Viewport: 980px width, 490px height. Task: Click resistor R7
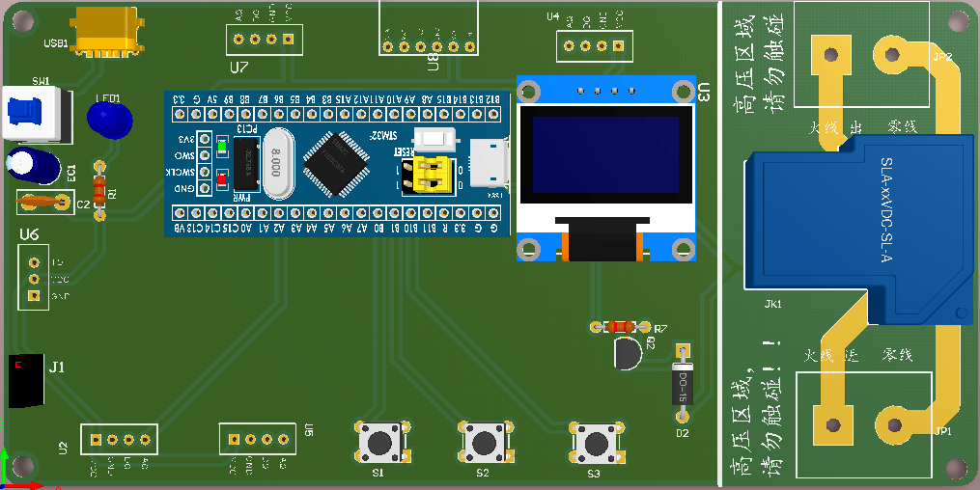pyautogui.click(x=621, y=327)
